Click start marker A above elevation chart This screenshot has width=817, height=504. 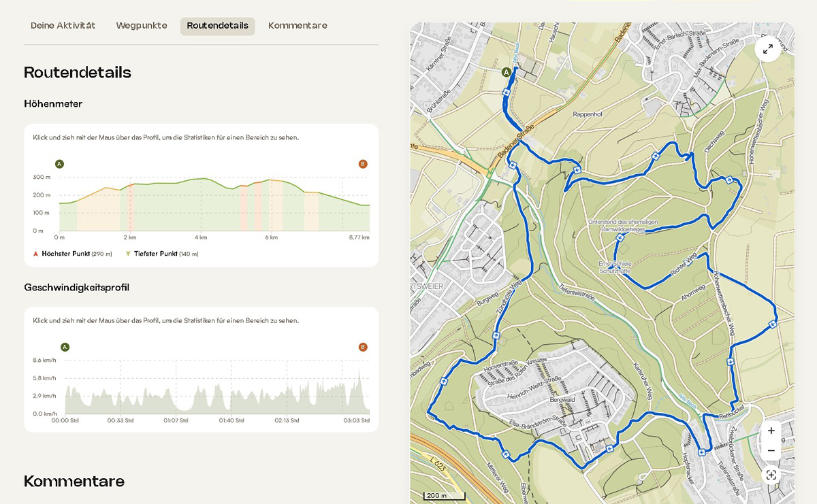click(x=59, y=164)
